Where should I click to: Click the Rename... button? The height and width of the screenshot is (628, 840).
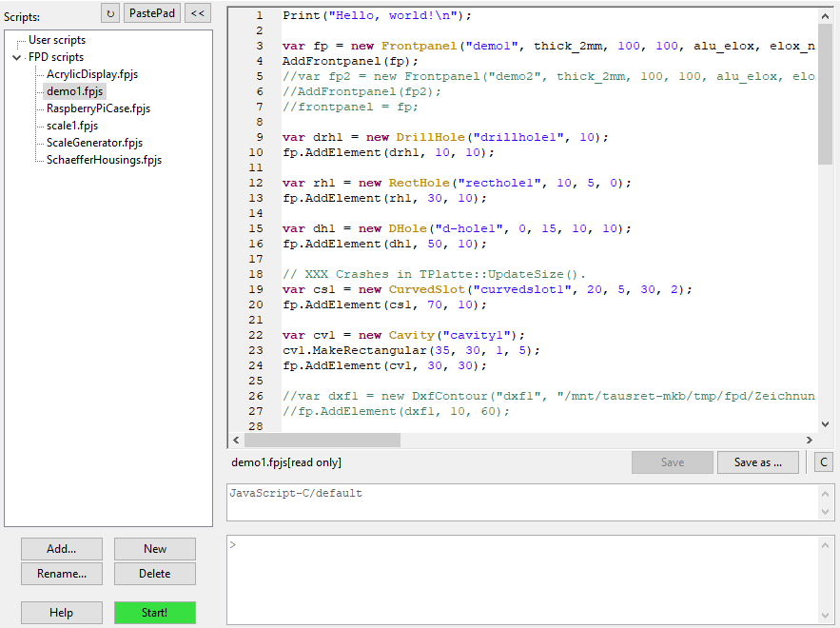tap(61, 574)
